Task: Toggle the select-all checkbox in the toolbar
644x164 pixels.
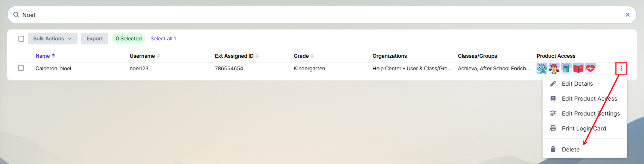Action: pos(21,39)
